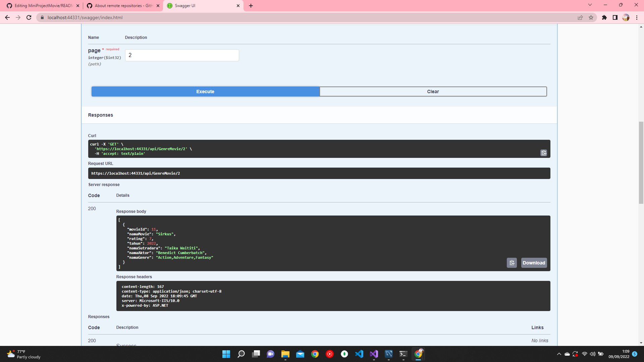Click the namaMovie "Sirkus" value

(x=165, y=234)
